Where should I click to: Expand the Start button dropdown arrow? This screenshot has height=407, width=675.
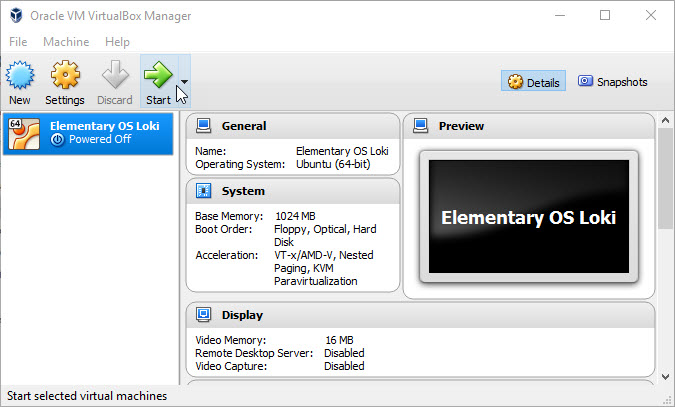185,83
